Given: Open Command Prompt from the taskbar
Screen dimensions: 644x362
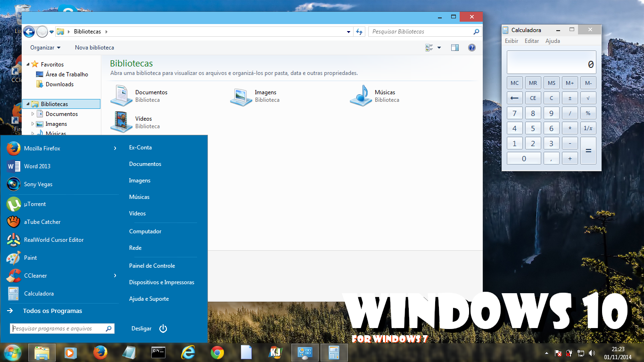Looking at the screenshot, I should point(158,353).
